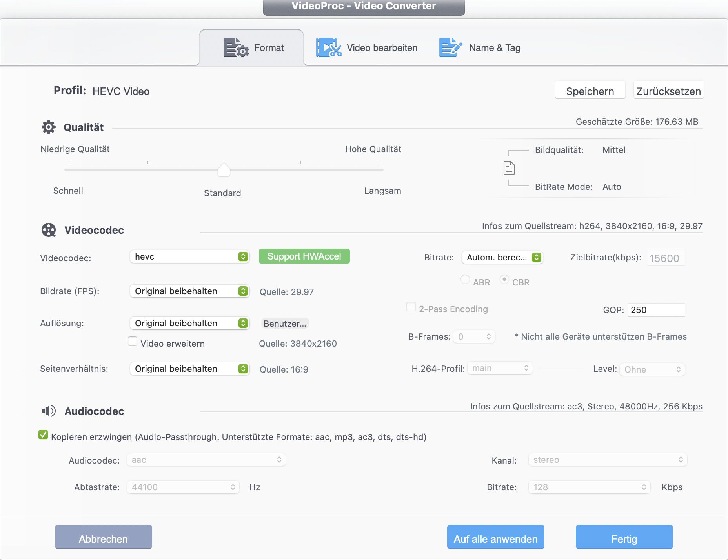Open the Seitenverhältnis dropdown
This screenshot has height=560, width=728.
(190, 369)
